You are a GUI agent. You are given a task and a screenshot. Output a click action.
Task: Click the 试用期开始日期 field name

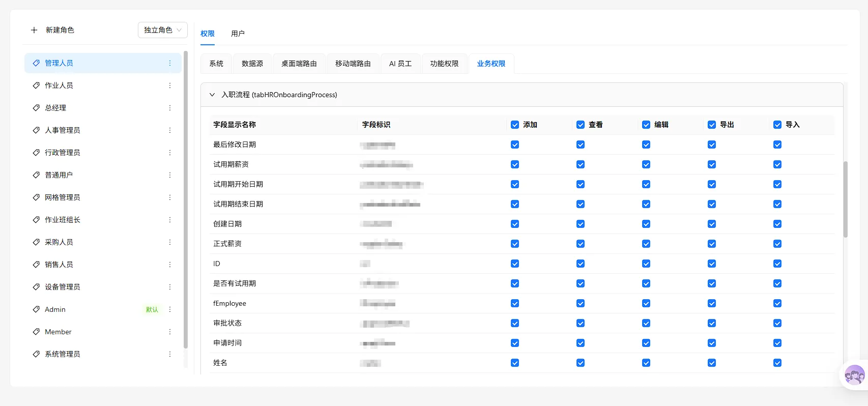click(238, 184)
